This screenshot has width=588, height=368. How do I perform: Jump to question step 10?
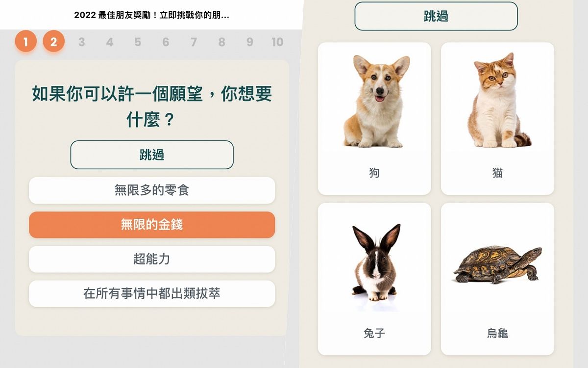coord(277,42)
